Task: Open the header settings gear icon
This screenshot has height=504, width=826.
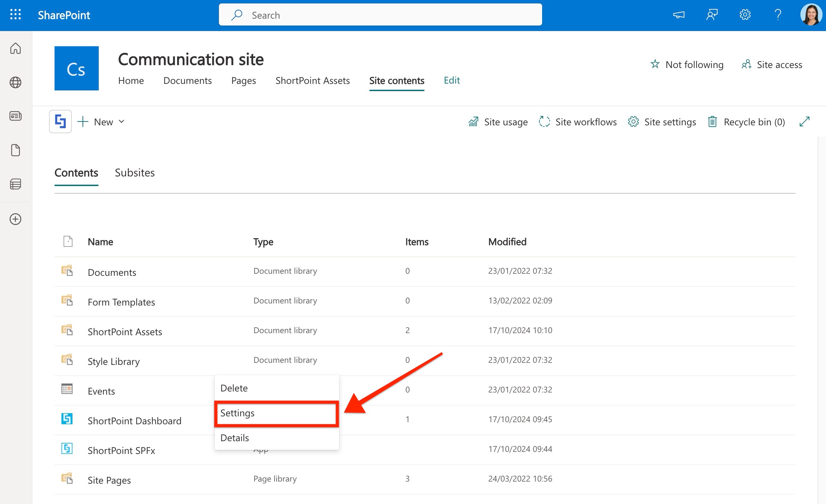Action: coord(745,15)
